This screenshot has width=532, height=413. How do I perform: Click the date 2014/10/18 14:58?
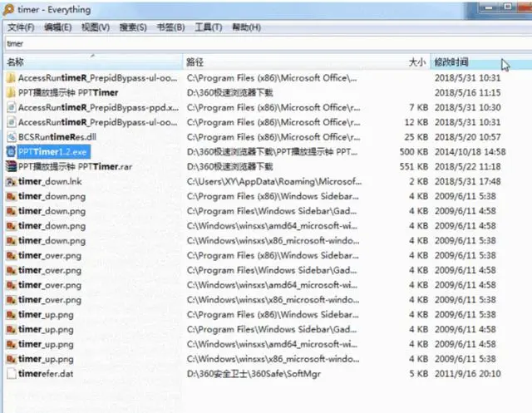coord(470,152)
